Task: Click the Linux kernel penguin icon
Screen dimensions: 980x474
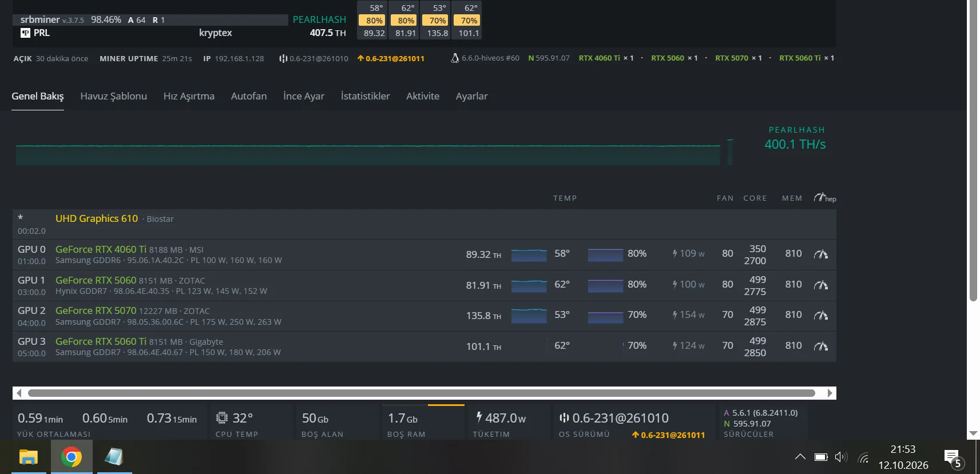Action: (455, 58)
